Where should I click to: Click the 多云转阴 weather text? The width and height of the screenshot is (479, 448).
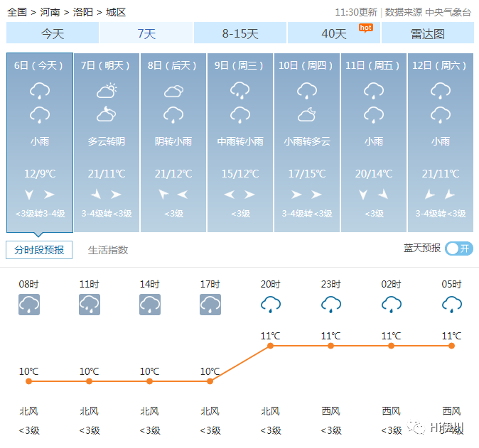[x=107, y=141]
